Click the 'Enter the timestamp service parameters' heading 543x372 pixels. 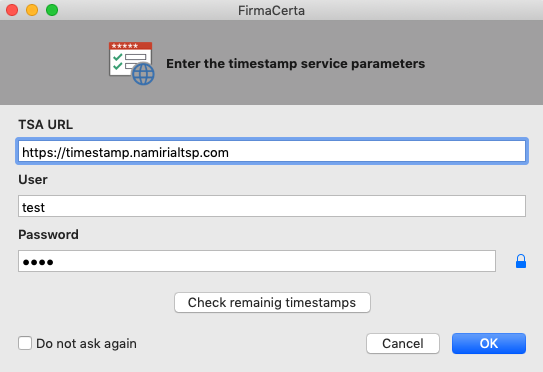295,64
